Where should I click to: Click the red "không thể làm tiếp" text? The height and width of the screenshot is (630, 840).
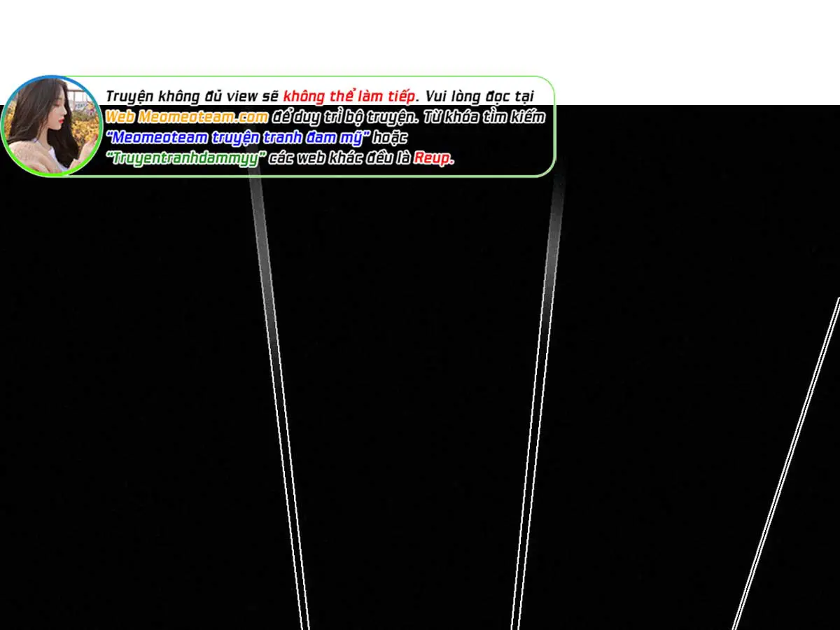[351, 97]
